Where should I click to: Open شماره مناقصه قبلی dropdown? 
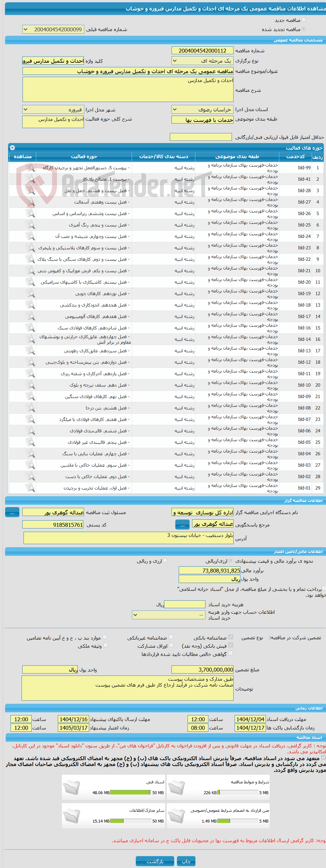(x=53, y=29)
